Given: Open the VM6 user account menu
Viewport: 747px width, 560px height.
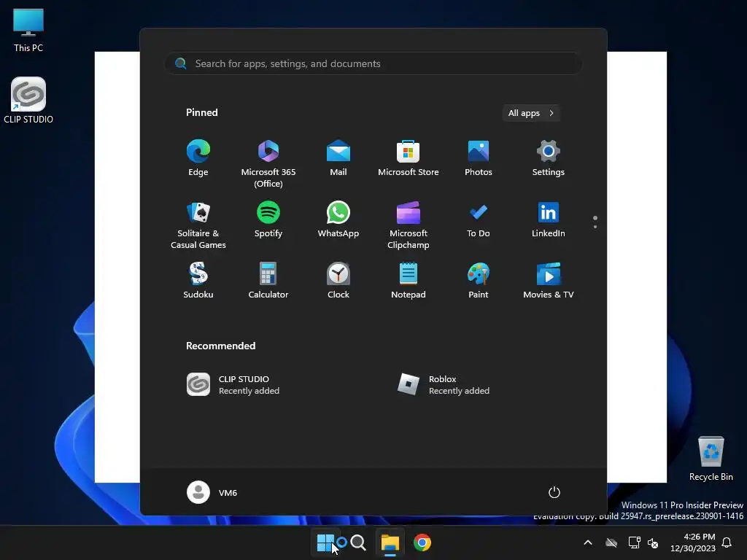Looking at the screenshot, I should [x=212, y=492].
